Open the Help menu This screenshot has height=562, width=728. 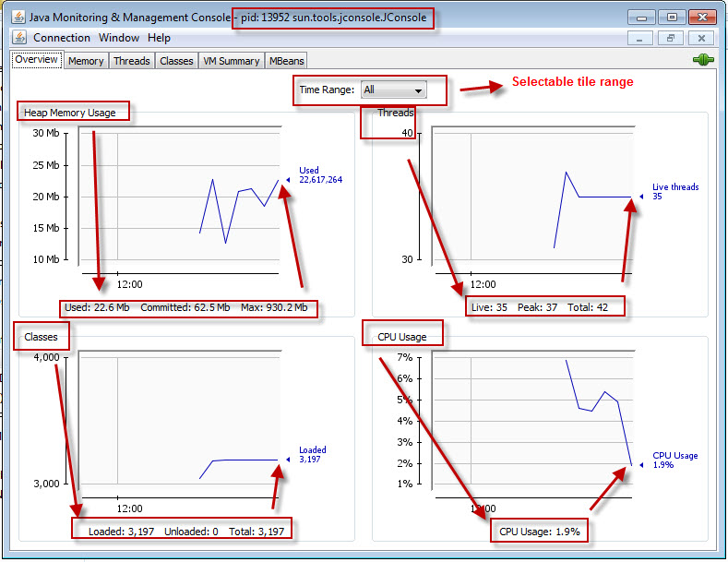pyautogui.click(x=160, y=38)
